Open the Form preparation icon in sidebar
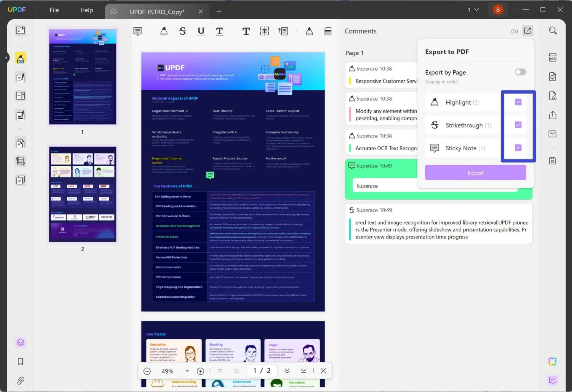The height and width of the screenshot is (392, 572). click(x=20, y=96)
